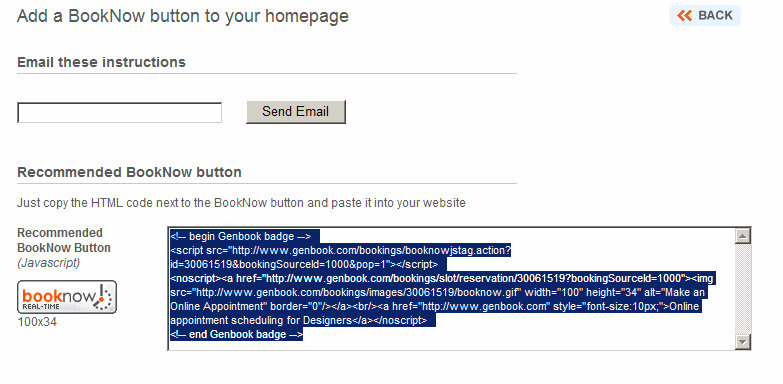Screen dimensions: 783x384
Task: Click the orange double-chevron back icon
Action: point(685,15)
